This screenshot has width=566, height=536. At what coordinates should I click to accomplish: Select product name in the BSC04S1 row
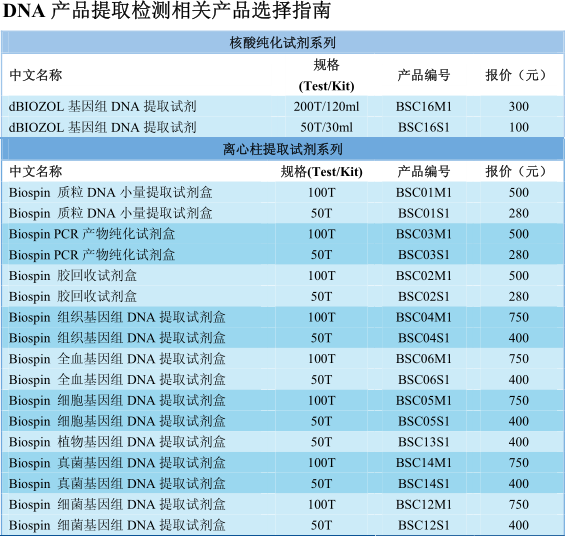click(x=117, y=338)
